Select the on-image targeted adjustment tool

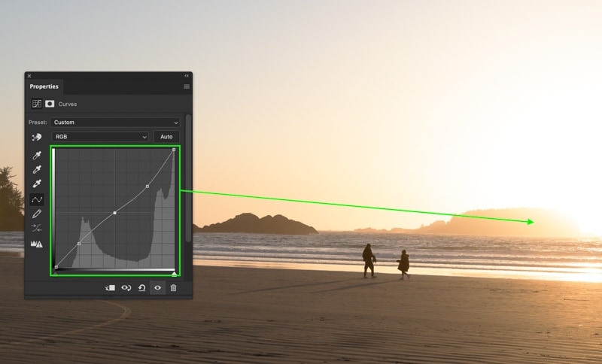(36, 138)
